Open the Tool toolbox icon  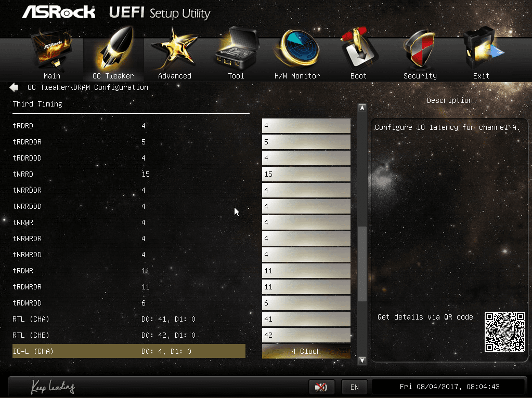pyautogui.click(x=236, y=49)
